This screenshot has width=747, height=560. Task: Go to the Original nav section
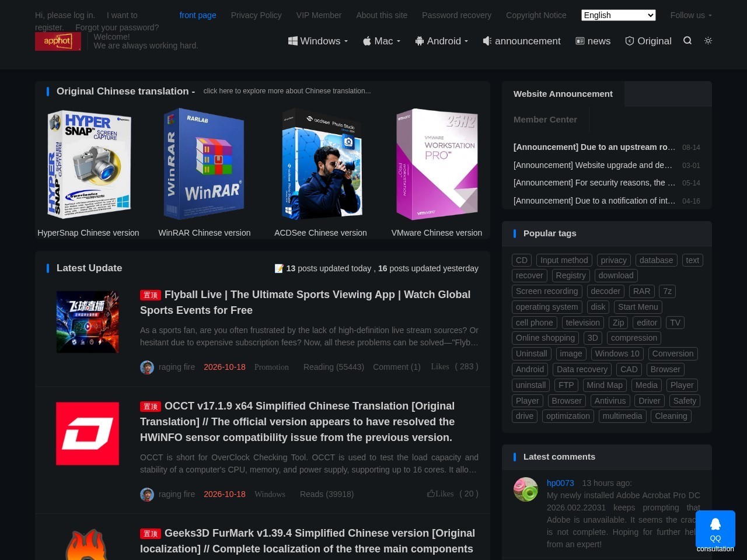(x=648, y=41)
